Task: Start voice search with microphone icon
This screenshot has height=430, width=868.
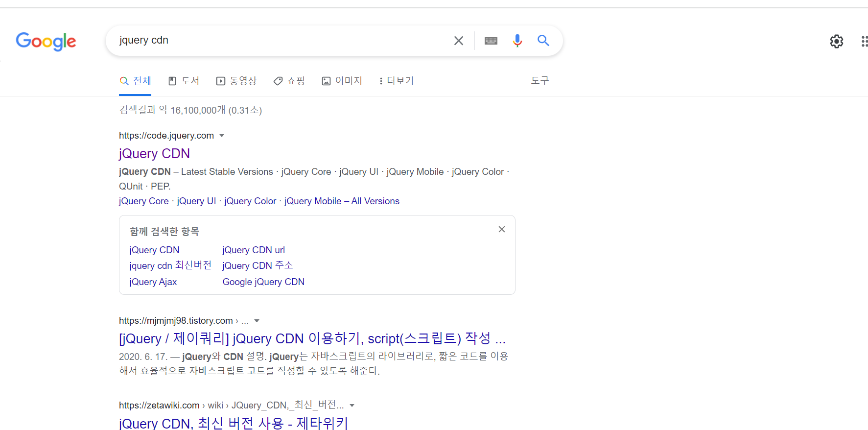Action: point(517,41)
